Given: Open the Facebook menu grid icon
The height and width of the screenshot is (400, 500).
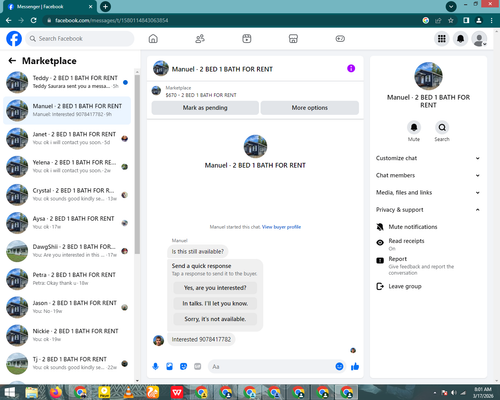Looking at the screenshot, I should coord(442,39).
